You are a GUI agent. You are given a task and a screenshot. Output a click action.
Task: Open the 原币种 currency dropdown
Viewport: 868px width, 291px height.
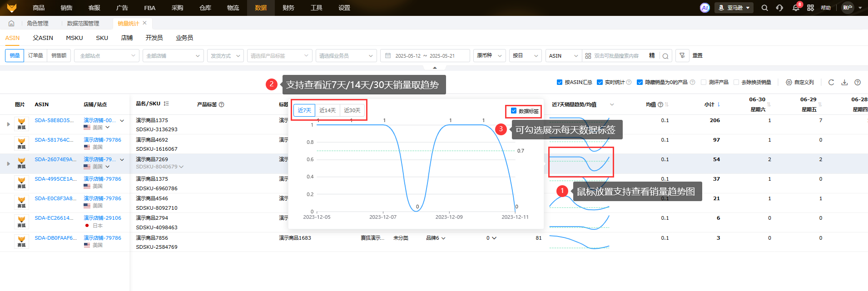(x=490, y=56)
